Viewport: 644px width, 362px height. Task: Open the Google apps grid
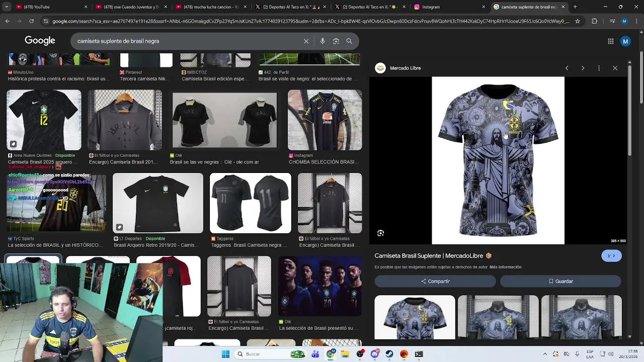[x=610, y=41]
